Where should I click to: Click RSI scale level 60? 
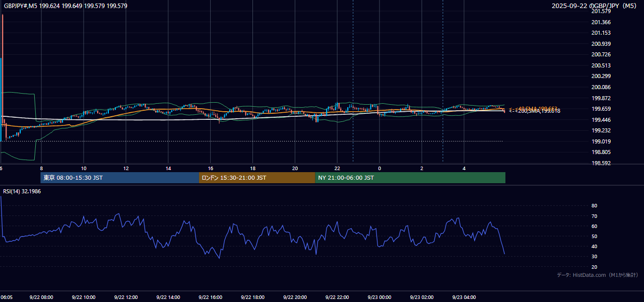(x=595, y=226)
